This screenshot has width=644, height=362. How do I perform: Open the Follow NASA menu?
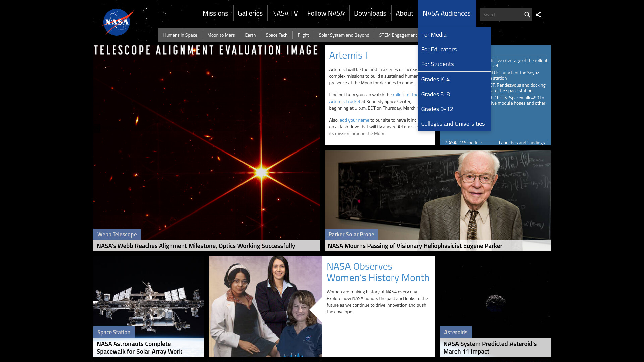326,13
